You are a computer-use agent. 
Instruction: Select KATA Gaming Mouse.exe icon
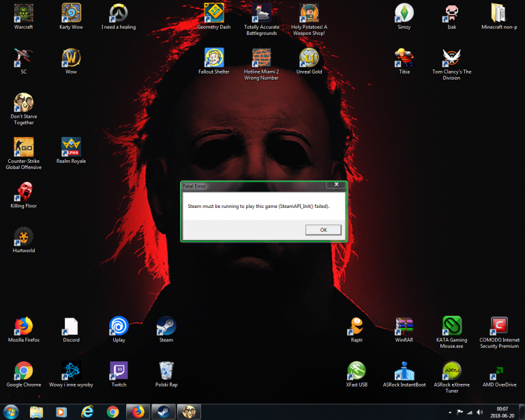(451, 332)
